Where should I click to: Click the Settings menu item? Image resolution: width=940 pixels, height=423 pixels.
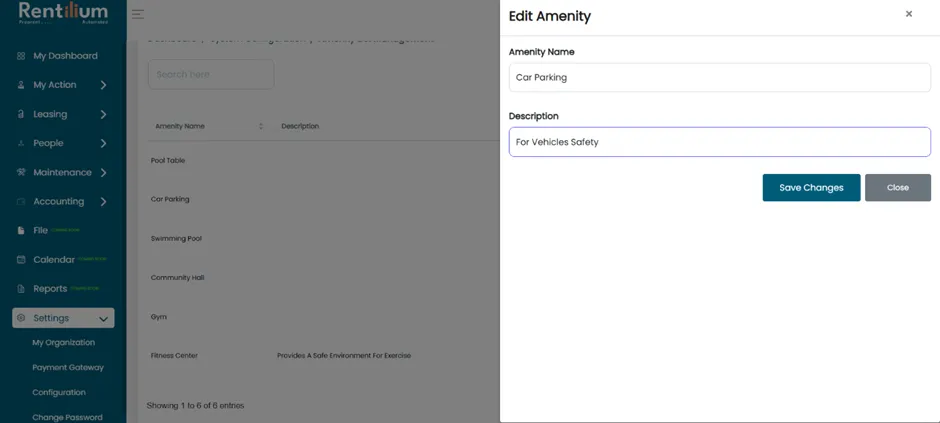click(63, 318)
